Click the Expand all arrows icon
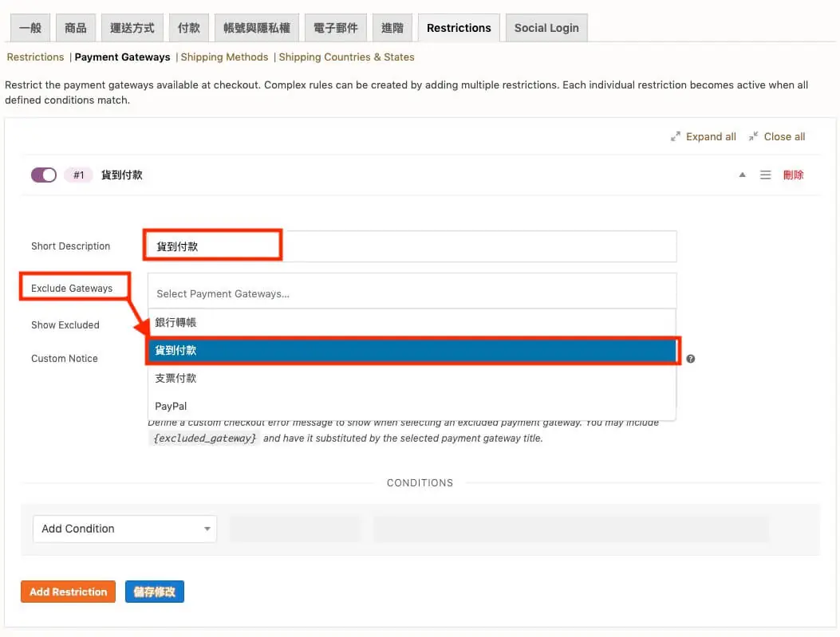The width and height of the screenshot is (840, 637). pos(676,136)
